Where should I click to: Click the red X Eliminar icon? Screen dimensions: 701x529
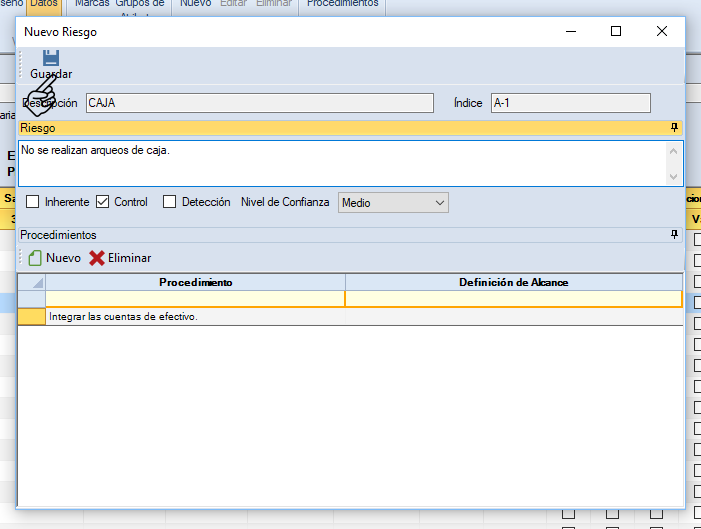point(97,258)
